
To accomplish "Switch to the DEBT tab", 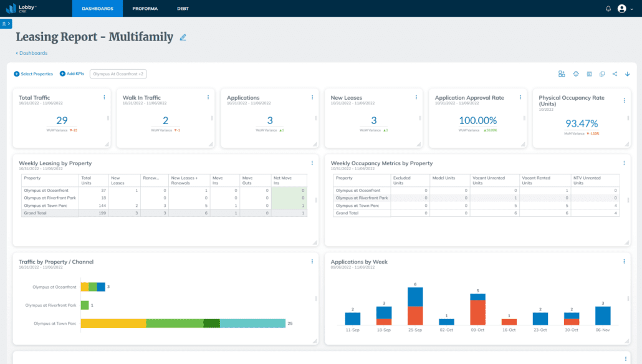I will click(x=181, y=9).
